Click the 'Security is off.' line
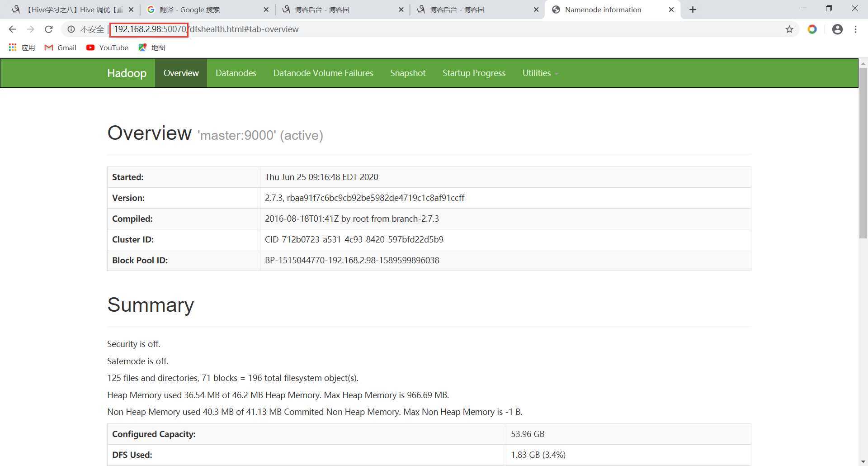The height and width of the screenshot is (466, 868). click(133, 344)
